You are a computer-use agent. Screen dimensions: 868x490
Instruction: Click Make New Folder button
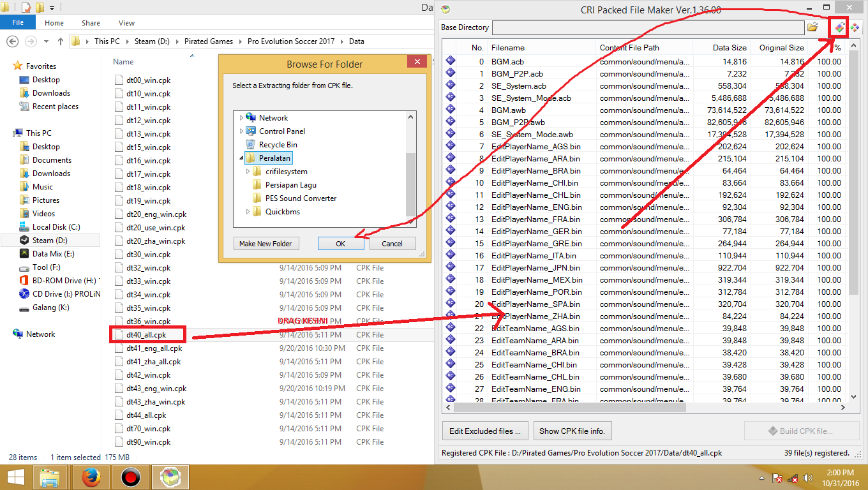tap(266, 244)
